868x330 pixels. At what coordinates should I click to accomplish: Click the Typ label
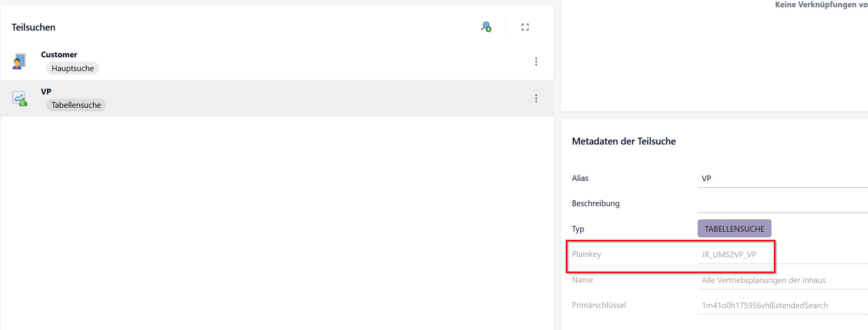(x=578, y=229)
